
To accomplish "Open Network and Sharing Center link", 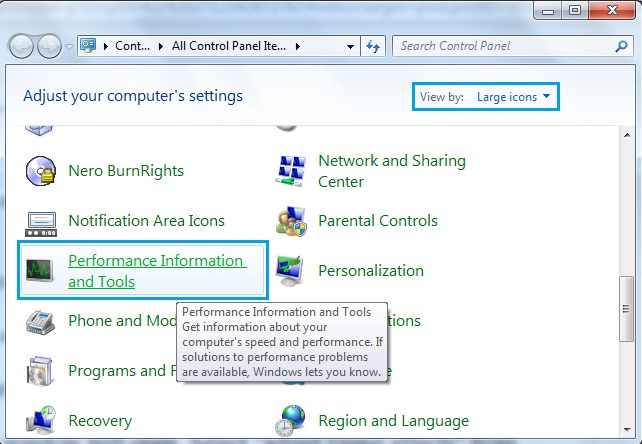I will 391,171.
